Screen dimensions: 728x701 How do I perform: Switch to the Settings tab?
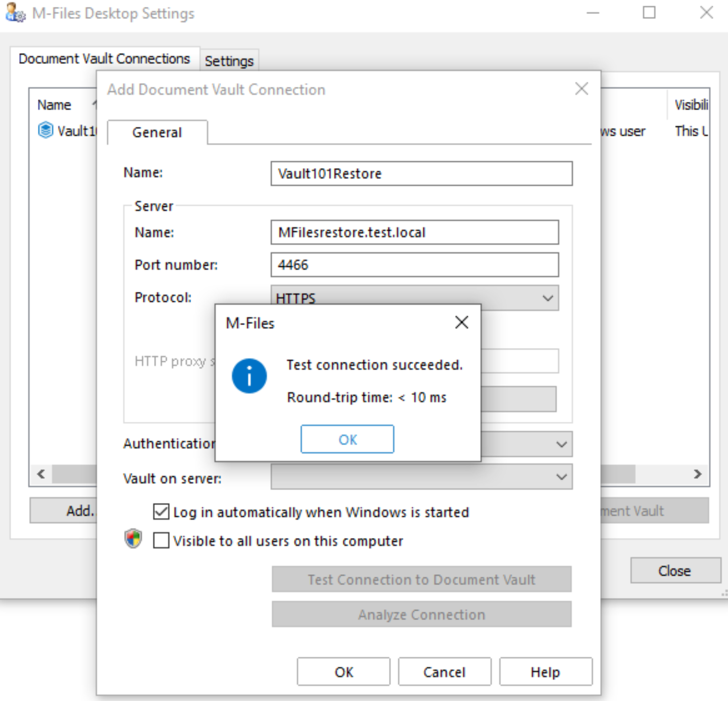[229, 61]
